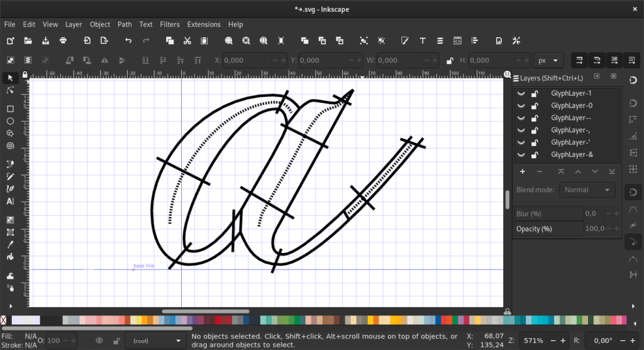644x350 pixels.
Task: Click the Undo icon in toolbar
Action: pos(128,41)
